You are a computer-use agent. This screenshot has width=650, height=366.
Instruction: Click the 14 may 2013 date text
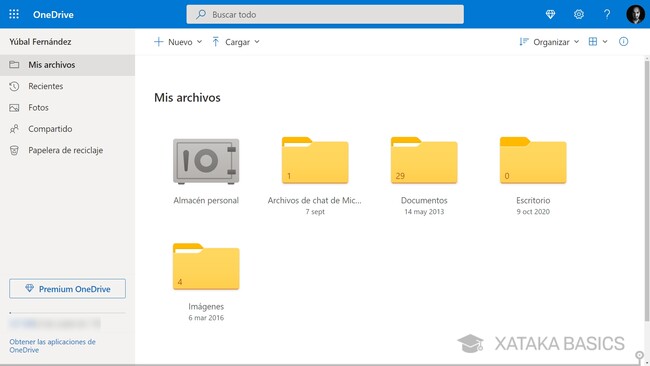(x=424, y=212)
